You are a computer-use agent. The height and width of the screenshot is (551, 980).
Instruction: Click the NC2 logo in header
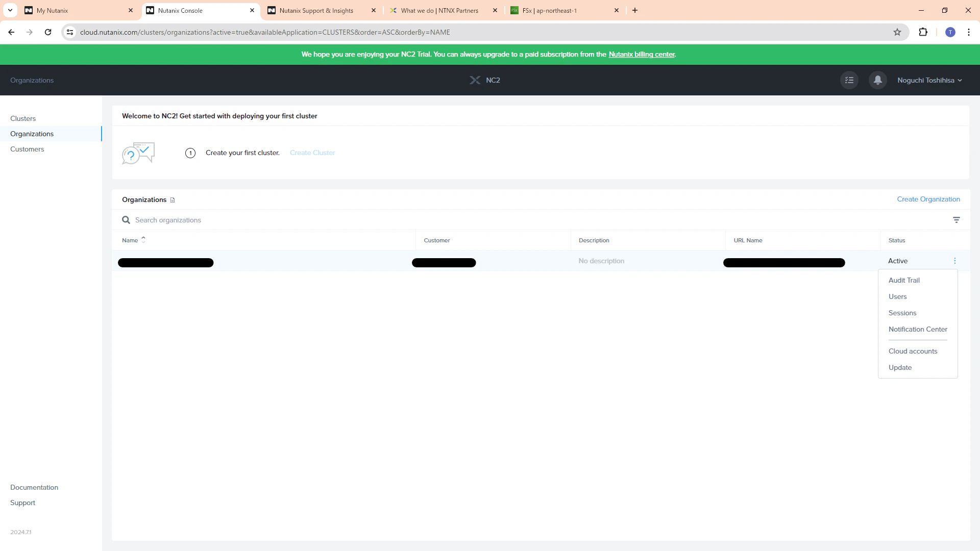pyautogui.click(x=485, y=80)
